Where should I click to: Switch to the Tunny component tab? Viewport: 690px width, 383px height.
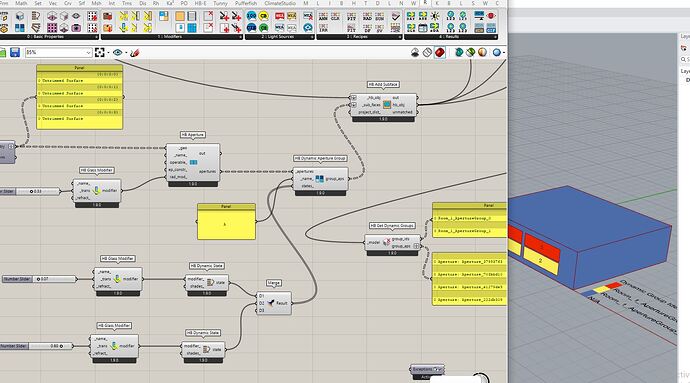(220, 3)
